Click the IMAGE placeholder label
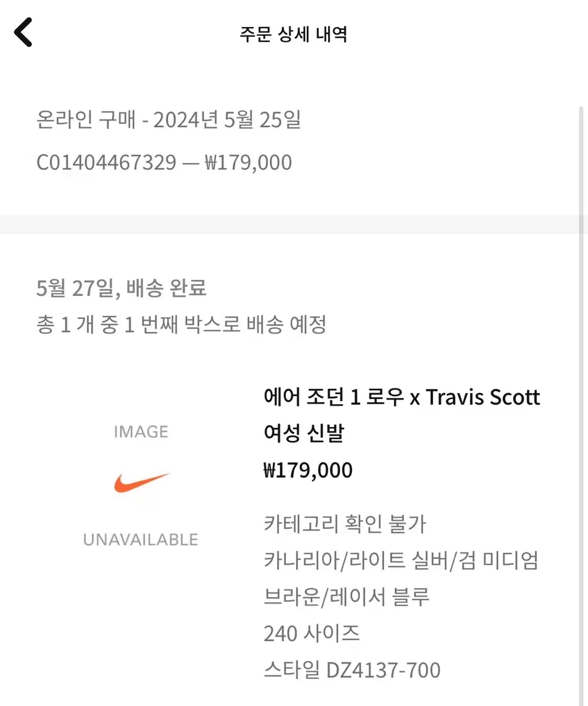This screenshot has height=706, width=588. click(x=141, y=432)
